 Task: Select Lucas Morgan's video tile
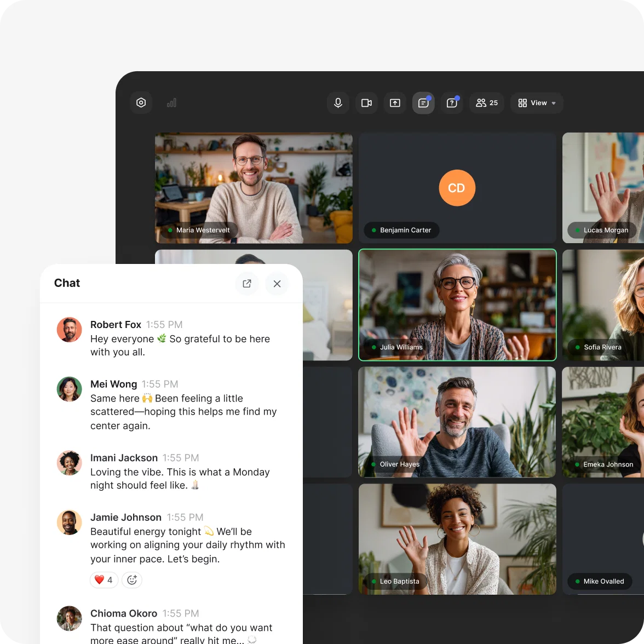tap(603, 188)
